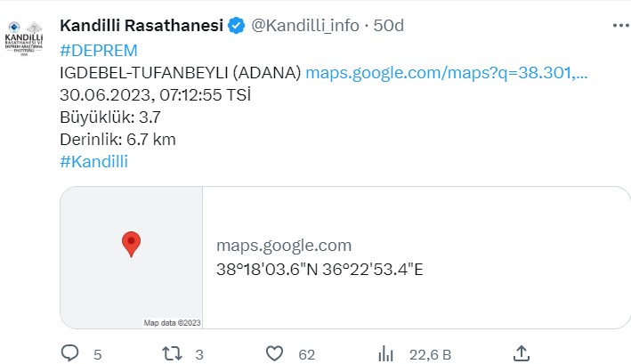The width and height of the screenshot is (631, 364).
Task: Open Kandilli Rasathanesi profile avatar
Action: coord(24,38)
